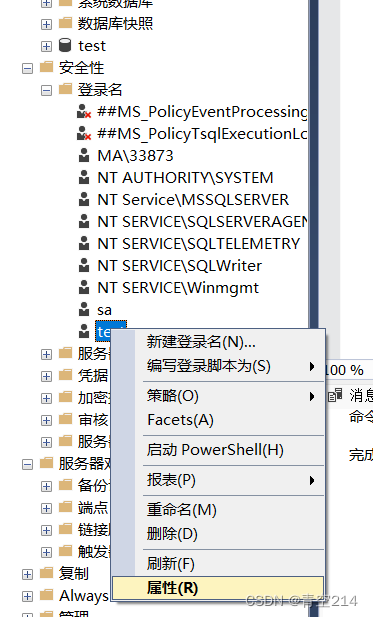Click the 复制 folder icon

click(46, 573)
